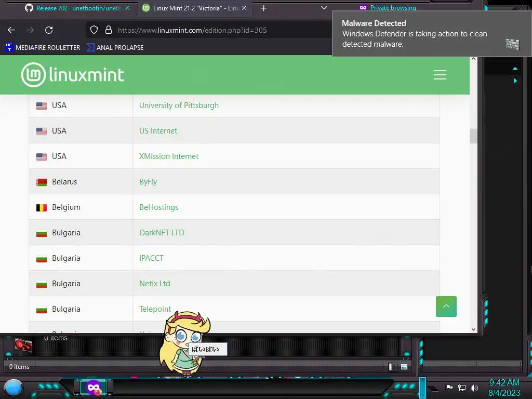This screenshot has width=532, height=399.
Task: Open a new browser tab with plus
Action: pos(263,8)
